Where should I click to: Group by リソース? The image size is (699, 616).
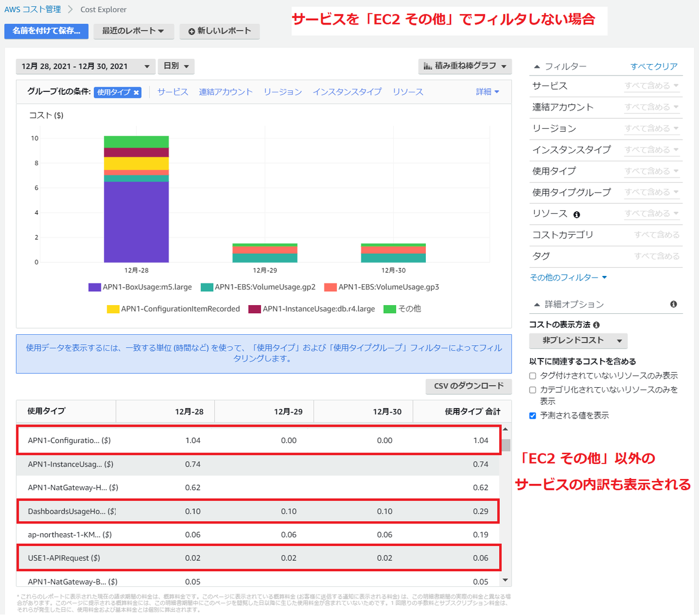point(408,92)
